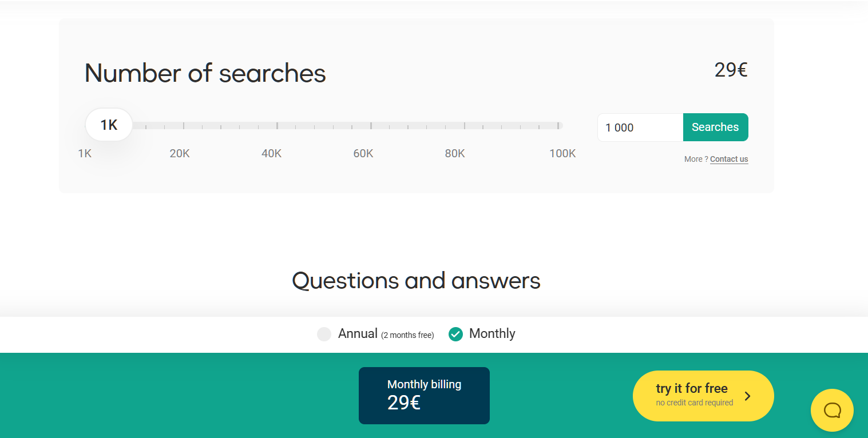This screenshot has width=868, height=438.
Task: Click the 1K label below the slider
Action: [85, 153]
